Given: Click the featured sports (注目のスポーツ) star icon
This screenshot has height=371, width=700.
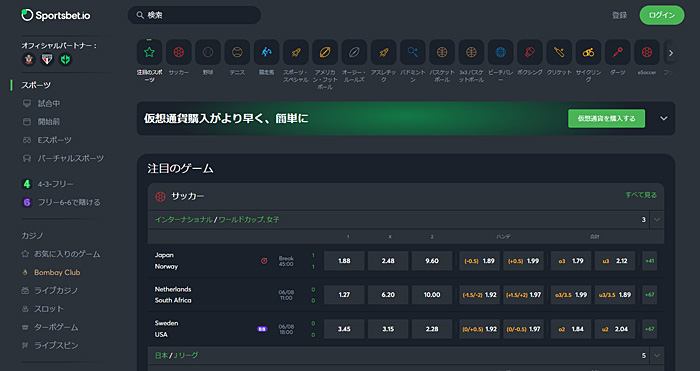Looking at the screenshot, I should pyautogui.click(x=150, y=52).
